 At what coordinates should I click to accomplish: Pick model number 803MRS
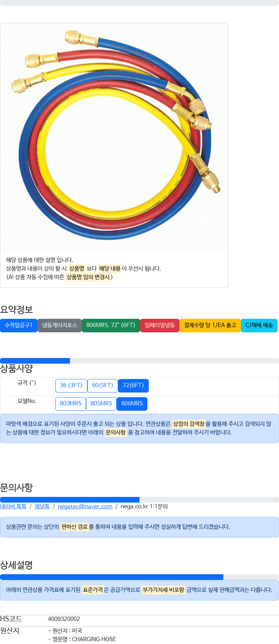pos(71,404)
